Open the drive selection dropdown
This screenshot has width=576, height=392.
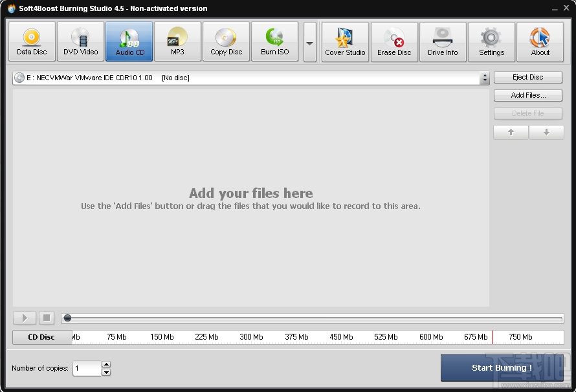(x=485, y=78)
